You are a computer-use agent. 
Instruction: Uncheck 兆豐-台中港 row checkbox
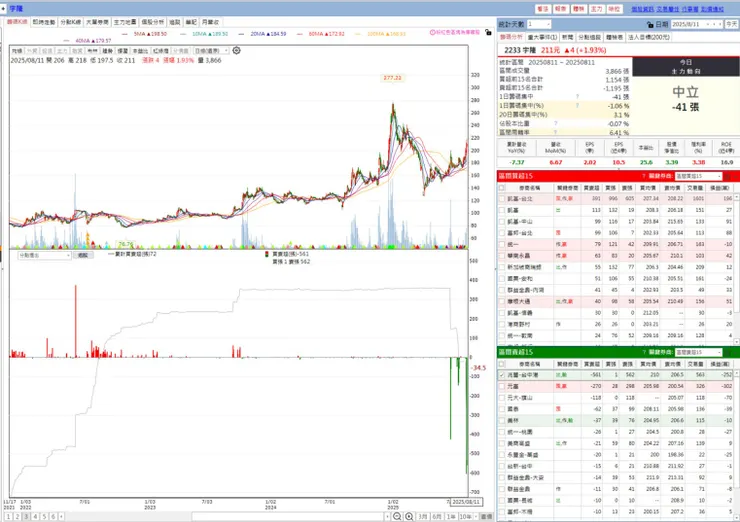pos(502,375)
